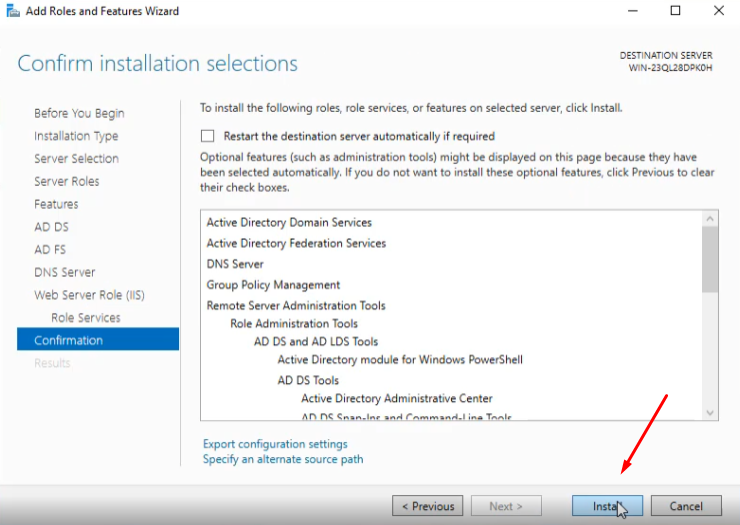Image resolution: width=740 pixels, height=525 pixels.
Task: Go to Role Services step
Action: (x=86, y=318)
